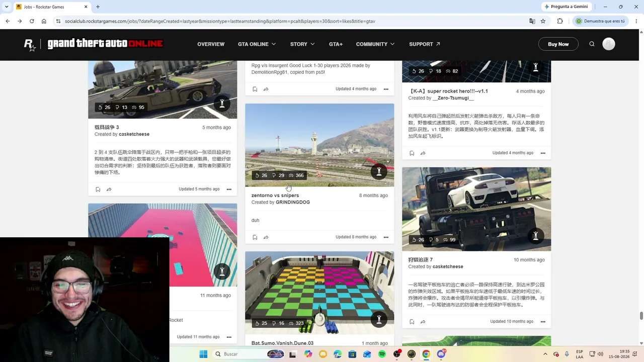Expand the COMMUNITY menu
Viewport: 644px width, 362px height.
point(375,44)
